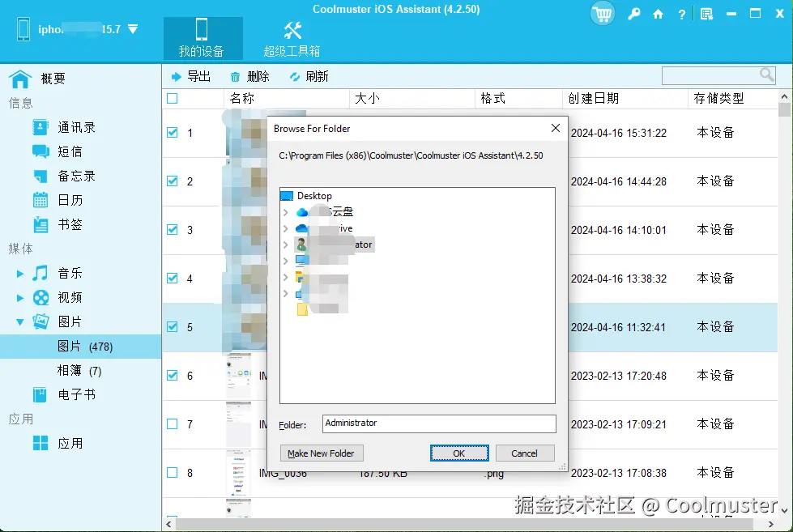Toggle the select-all header checkbox
Image resolution: width=793 pixels, height=532 pixels.
172,98
